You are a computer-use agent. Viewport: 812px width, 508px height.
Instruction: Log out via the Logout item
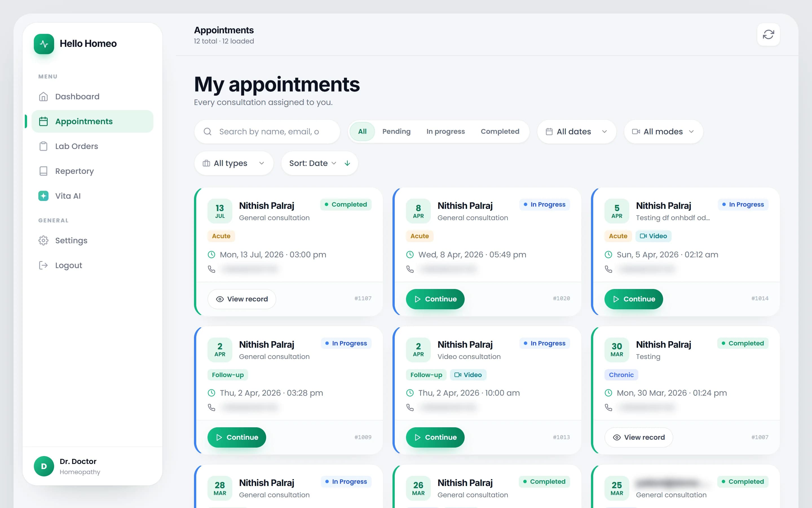92,265
